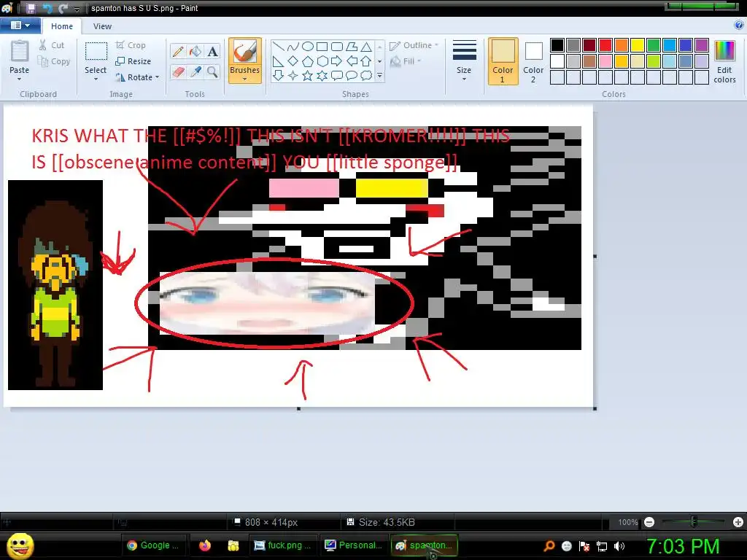Activate Color 2 selector
This screenshot has width=747, height=560.
(533, 61)
